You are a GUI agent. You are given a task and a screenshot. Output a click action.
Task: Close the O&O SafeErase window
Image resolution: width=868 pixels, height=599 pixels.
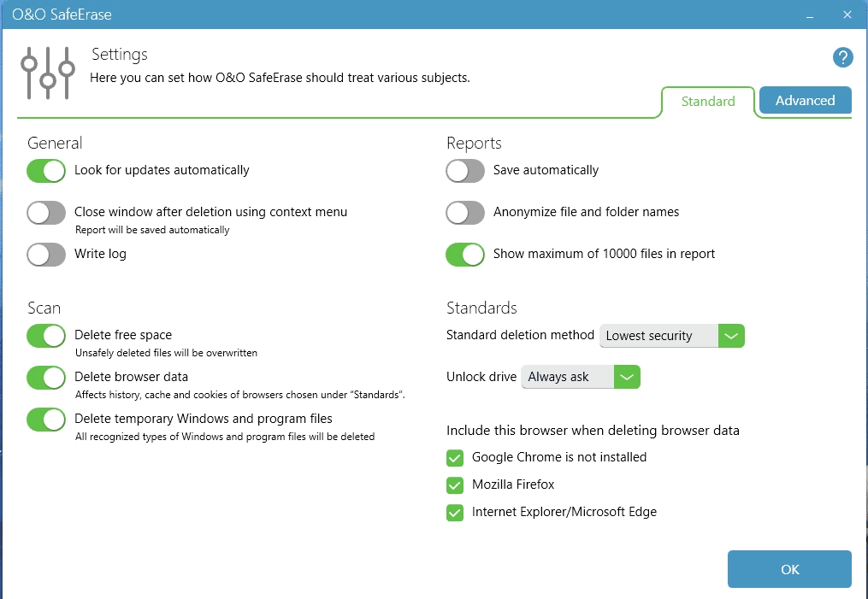[847, 15]
